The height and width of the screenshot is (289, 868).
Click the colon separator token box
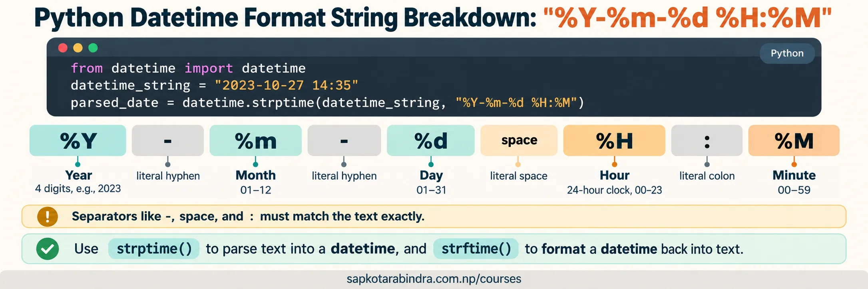pyautogui.click(x=707, y=141)
